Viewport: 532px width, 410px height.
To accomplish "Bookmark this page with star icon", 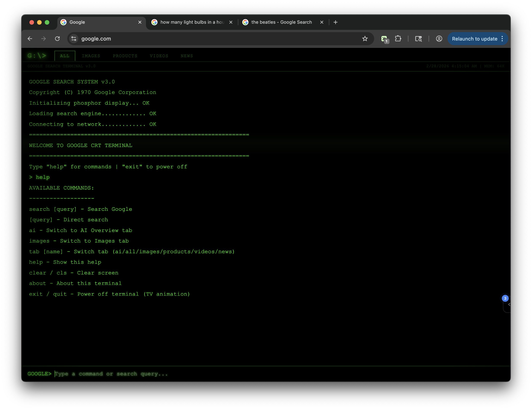I will (x=365, y=39).
